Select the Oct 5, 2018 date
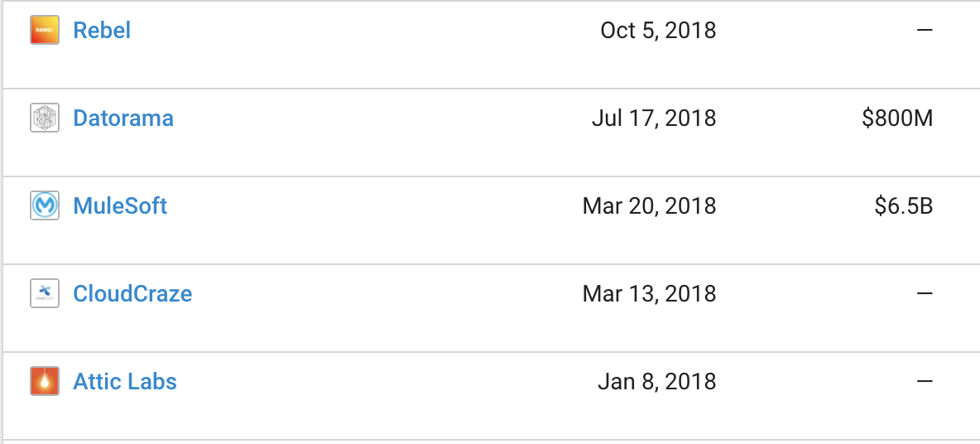This screenshot has height=444, width=980. 658,31
